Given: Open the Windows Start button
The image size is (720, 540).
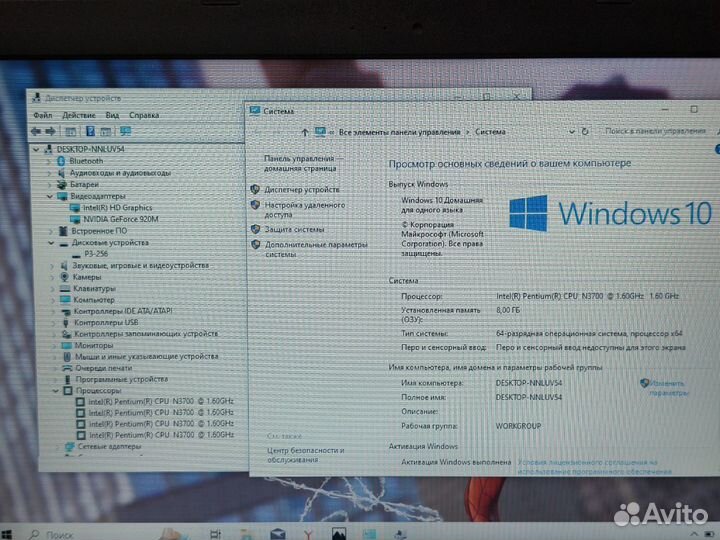Looking at the screenshot, I should (x=7, y=533).
